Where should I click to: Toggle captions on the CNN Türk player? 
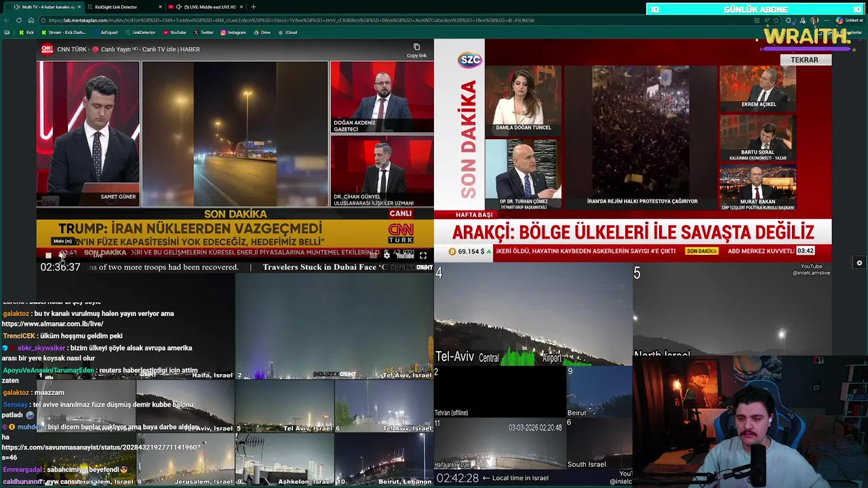click(373, 256)
